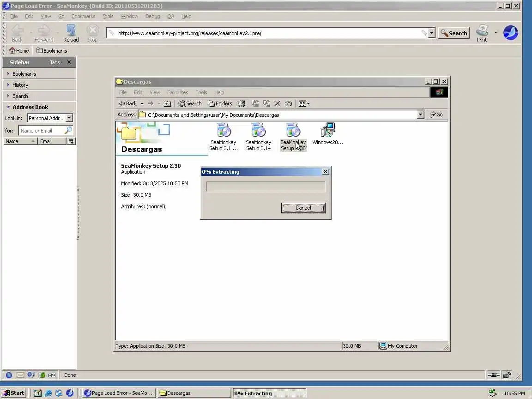Select the Windows20... installer file

pyautogui.click(x=328, y=134)
